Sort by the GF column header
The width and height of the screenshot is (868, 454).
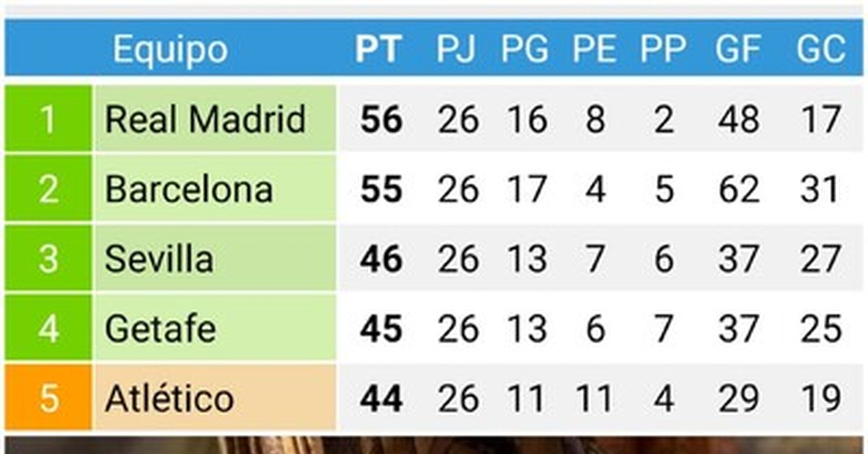coord(738,48)
